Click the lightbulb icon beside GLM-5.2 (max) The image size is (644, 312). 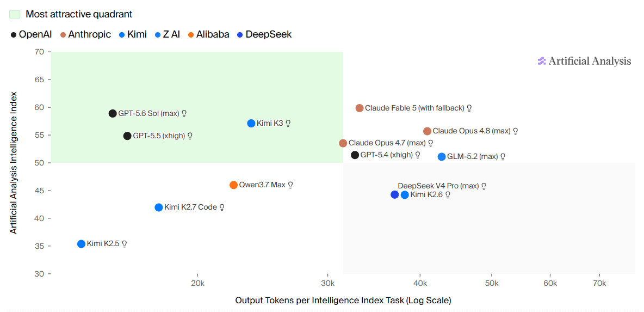click(502, 157)
